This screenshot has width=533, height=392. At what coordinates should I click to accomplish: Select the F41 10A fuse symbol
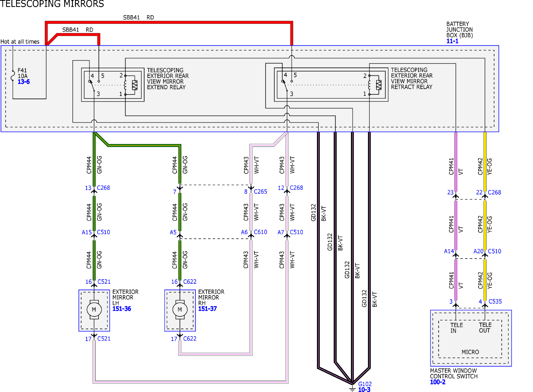[13, 76]
